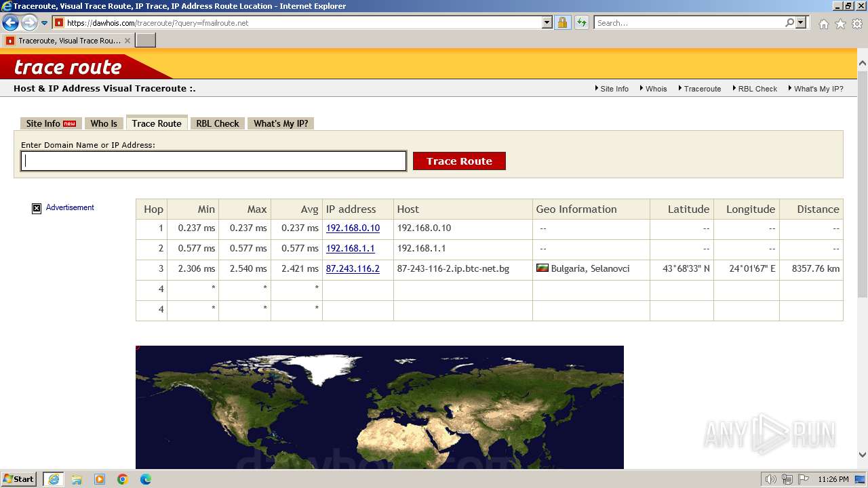Click the Bulgaria flag icon
868x488 pixels.
[x=542, y=268]
